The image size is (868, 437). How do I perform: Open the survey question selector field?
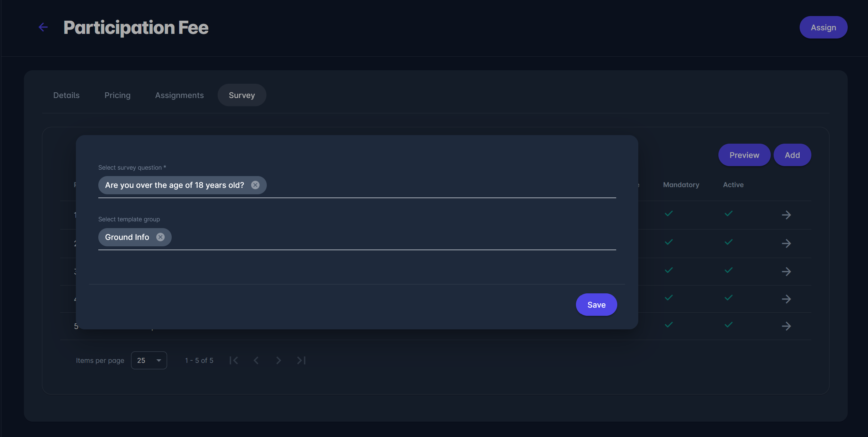[427, 185]
